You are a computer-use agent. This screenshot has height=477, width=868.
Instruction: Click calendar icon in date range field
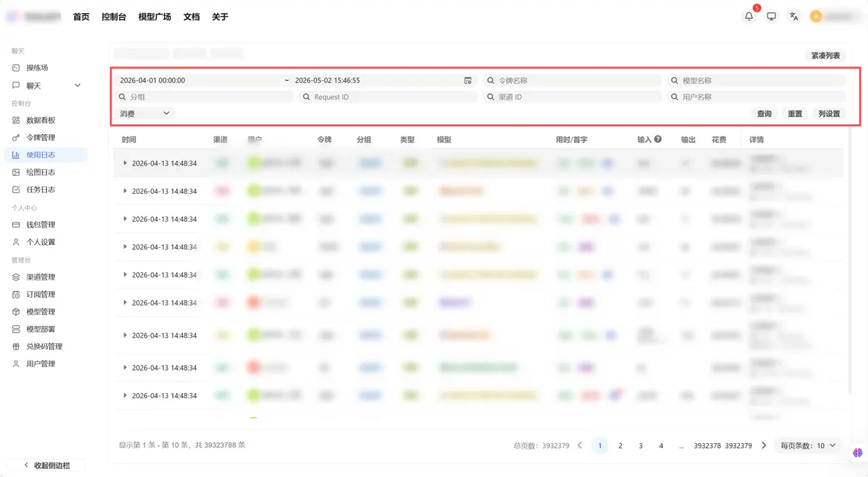pyautogui.click(x=467, y=80)
